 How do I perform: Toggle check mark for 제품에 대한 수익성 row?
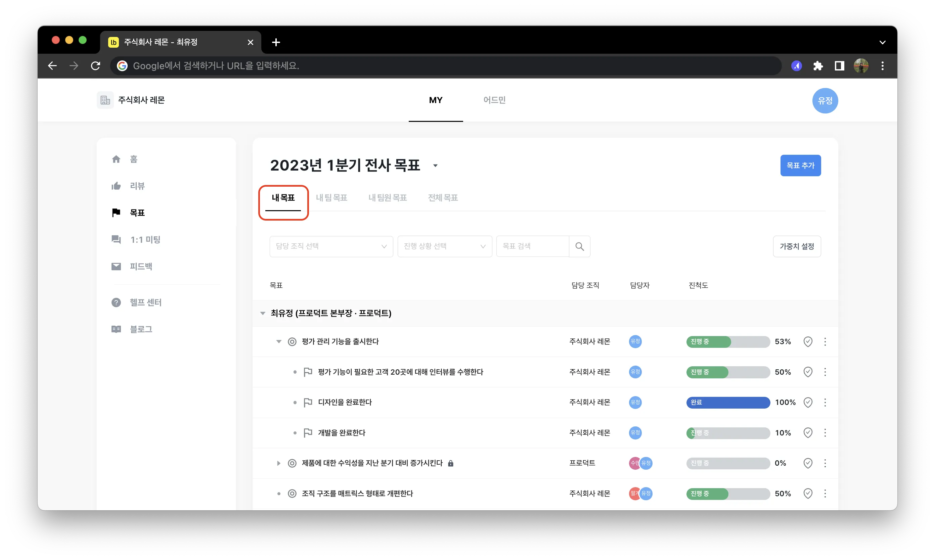808,463
